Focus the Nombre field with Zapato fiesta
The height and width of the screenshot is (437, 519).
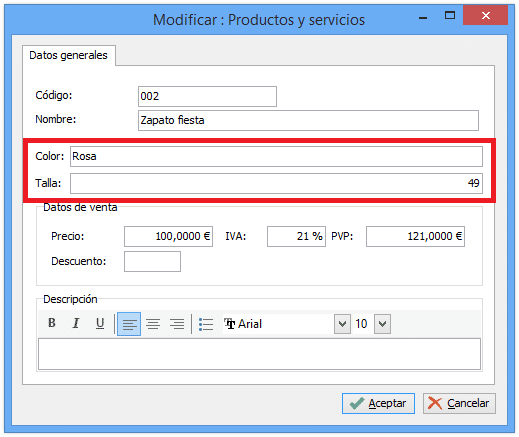pyautogui.click(x=308, y=120)
